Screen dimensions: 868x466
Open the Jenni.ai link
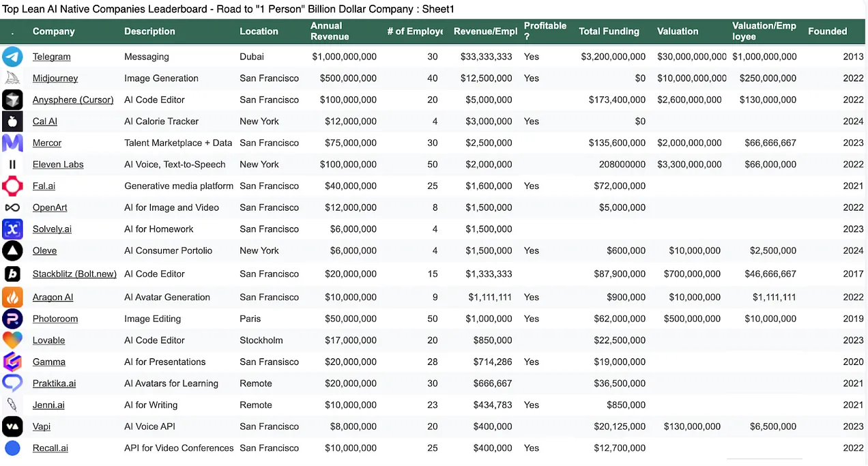click(x=48, y=405)
